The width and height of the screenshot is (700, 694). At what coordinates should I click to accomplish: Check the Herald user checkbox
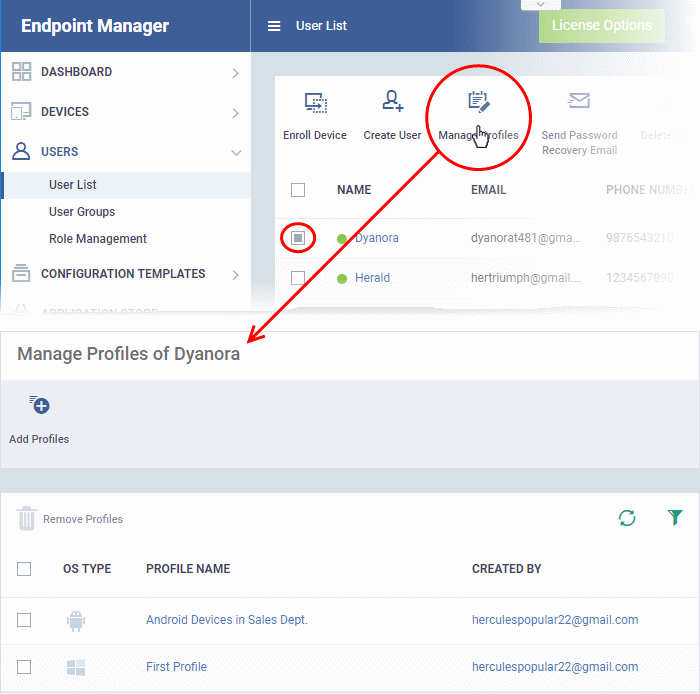click(x=298, y=278)
